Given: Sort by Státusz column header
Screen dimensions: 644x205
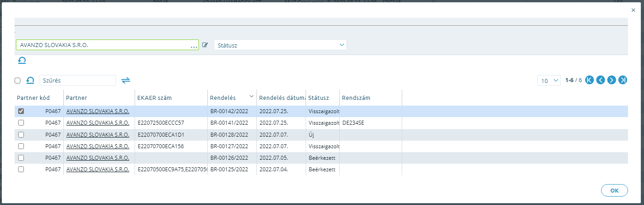Looking at the screenshot, I should 318,98.
